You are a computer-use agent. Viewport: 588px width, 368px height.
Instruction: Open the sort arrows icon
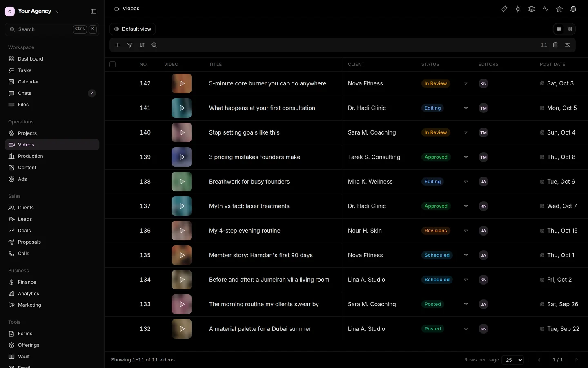[x=142, y=45]
